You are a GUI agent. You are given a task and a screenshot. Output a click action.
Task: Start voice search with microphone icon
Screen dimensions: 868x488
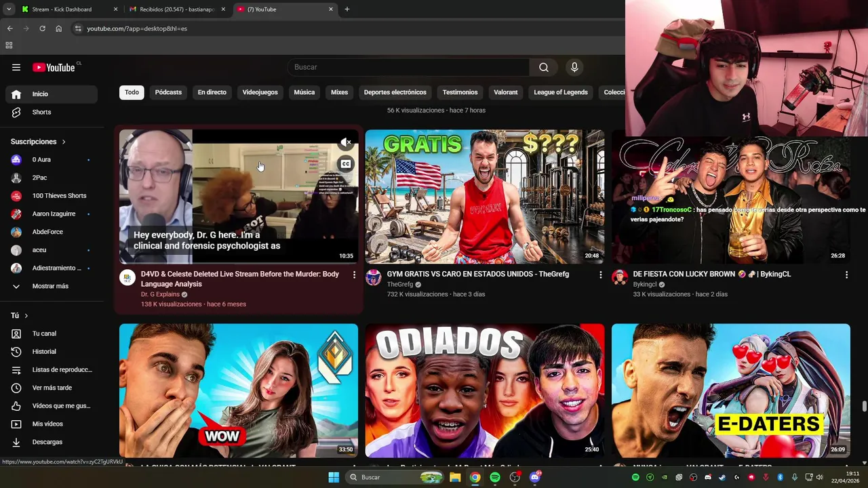tap(574, 67)
